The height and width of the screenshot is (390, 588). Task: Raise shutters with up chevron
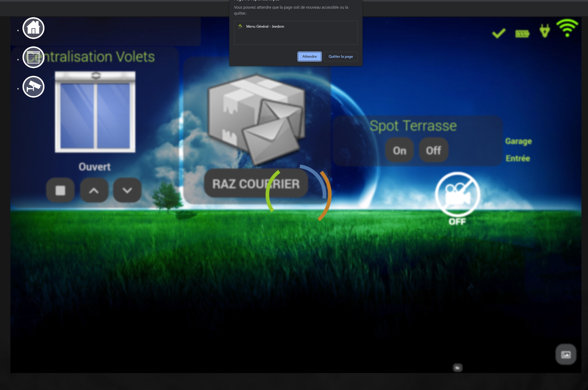point(94,190)
